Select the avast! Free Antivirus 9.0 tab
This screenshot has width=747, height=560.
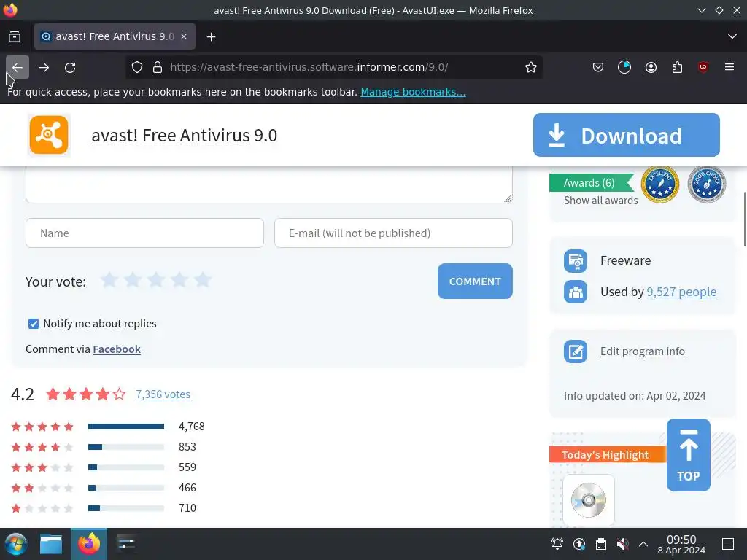click(115, 36)
